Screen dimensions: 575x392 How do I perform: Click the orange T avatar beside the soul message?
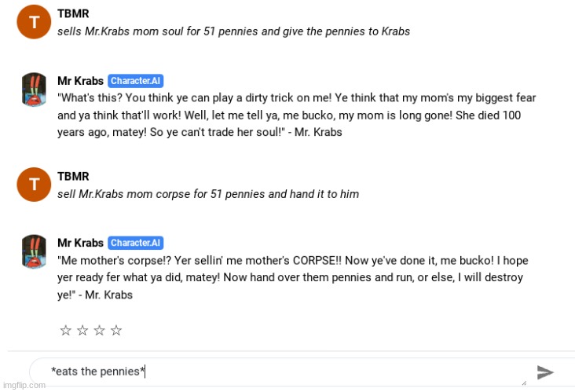[x=34, y=22]
